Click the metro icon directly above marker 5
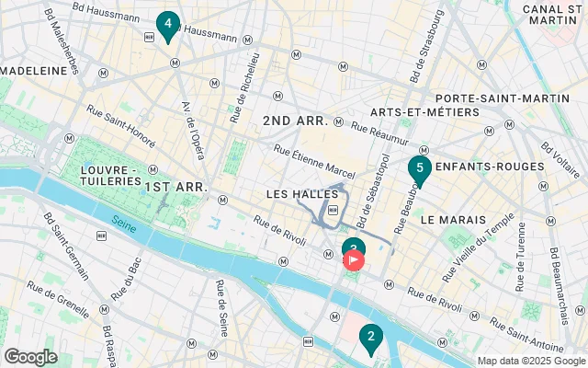Viewport: 588px width, 368px height. click(x=424, y=150)
